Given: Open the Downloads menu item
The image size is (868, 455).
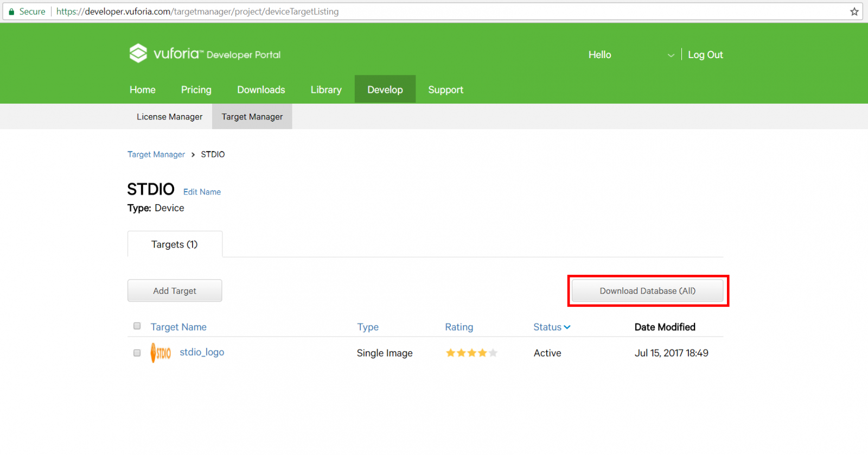Looking at the screenshot, I should click(261, 90).
